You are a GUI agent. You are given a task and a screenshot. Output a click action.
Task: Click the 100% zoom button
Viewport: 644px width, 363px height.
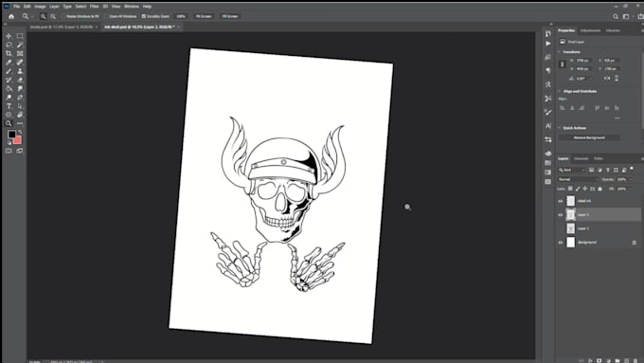(x=181, y=16)
